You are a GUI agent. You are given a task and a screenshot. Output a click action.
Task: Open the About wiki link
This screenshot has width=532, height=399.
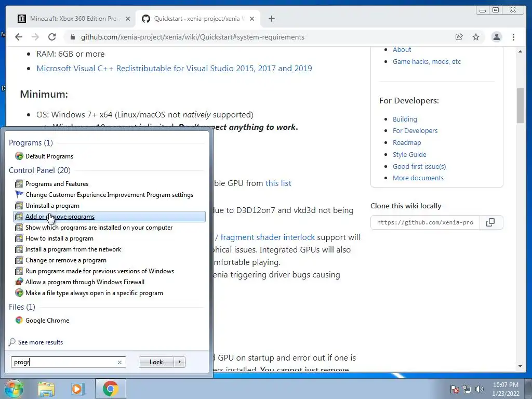click(402, 49)
